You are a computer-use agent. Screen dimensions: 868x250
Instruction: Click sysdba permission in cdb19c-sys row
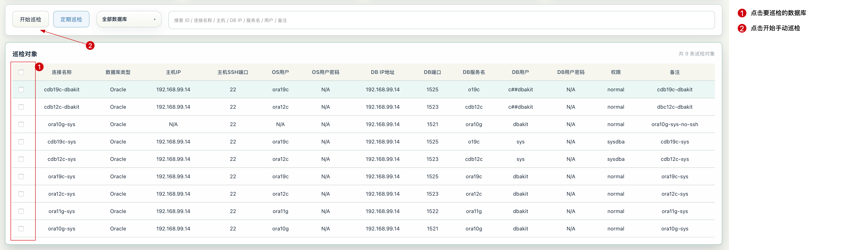point(616,142)
